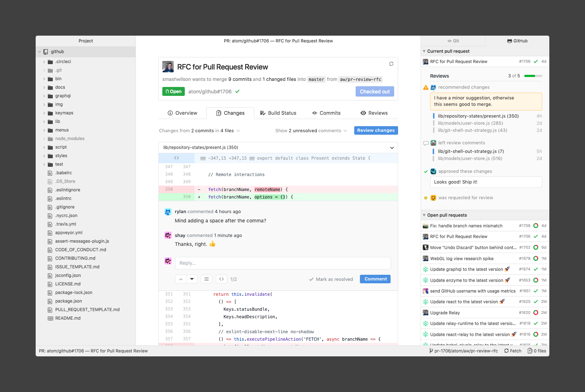Click the list icon below the reply box
The image size is (585, 392).
[207, 279]
